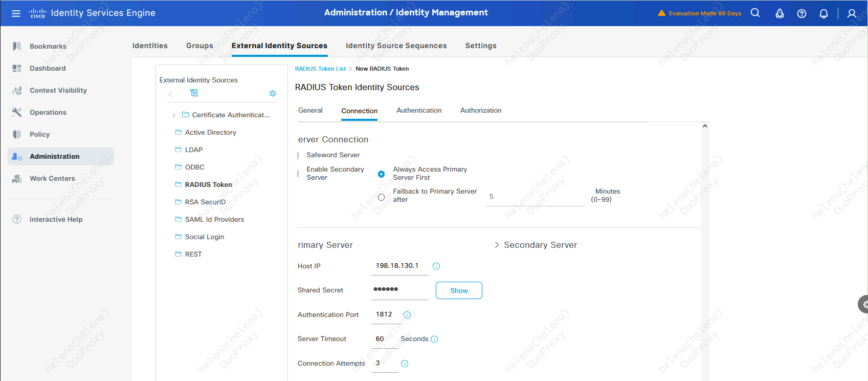868x381 pixels.
Task: Select Always Access Primary Server First option
Action: (381, 174)
